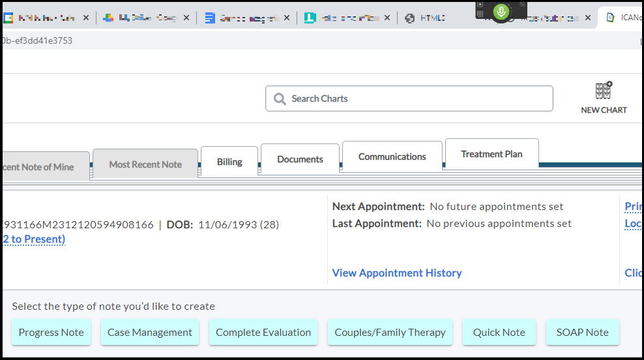
Task: Create a SOAP Note
Action: 582,332
